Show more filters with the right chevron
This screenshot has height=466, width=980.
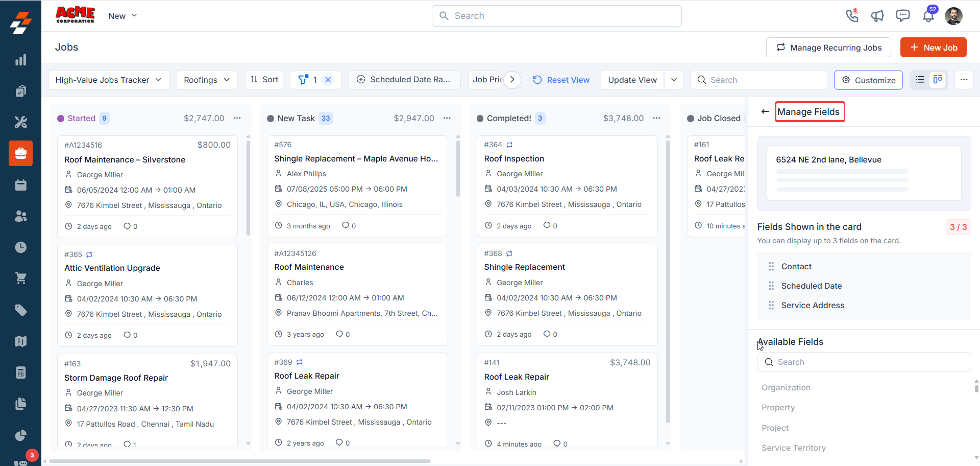click(512, 80)
